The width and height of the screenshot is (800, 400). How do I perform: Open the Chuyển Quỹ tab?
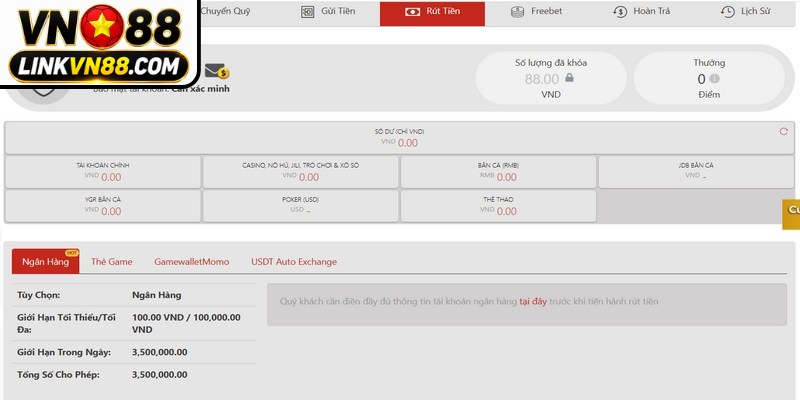225,11
